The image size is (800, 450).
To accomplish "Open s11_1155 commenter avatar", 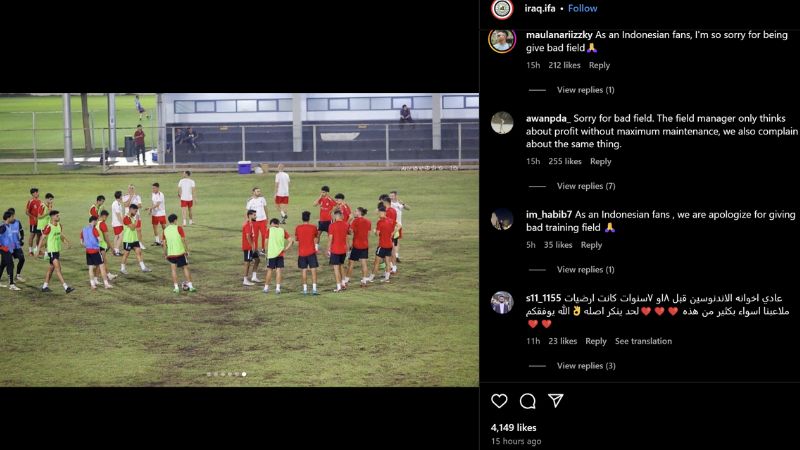I will (502, 303).
